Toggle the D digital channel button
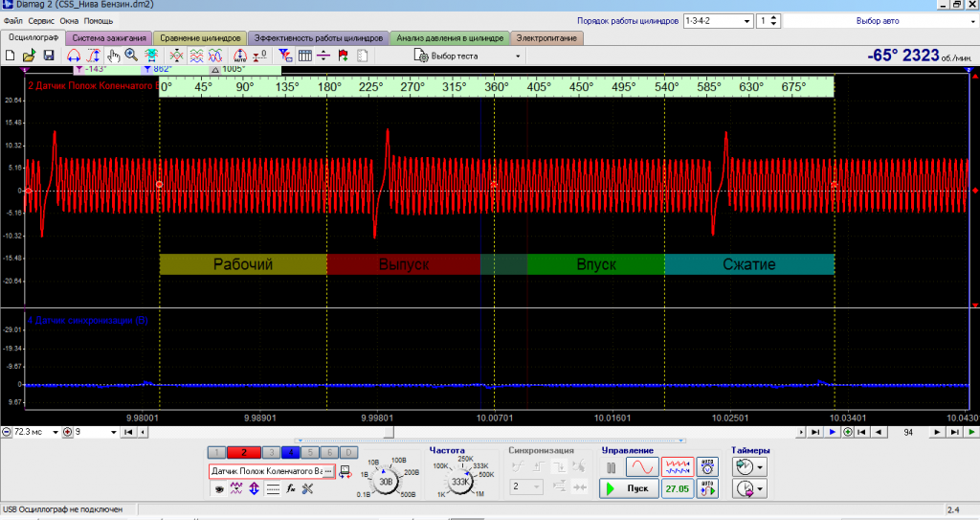The height and width of the screenshot is (520, 980). (x=349, y=452)
